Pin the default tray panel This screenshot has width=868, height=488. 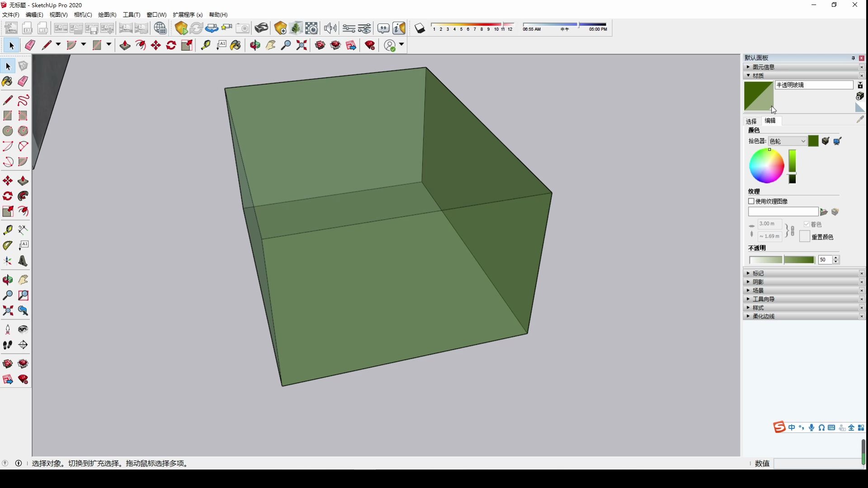pos(853,58)
